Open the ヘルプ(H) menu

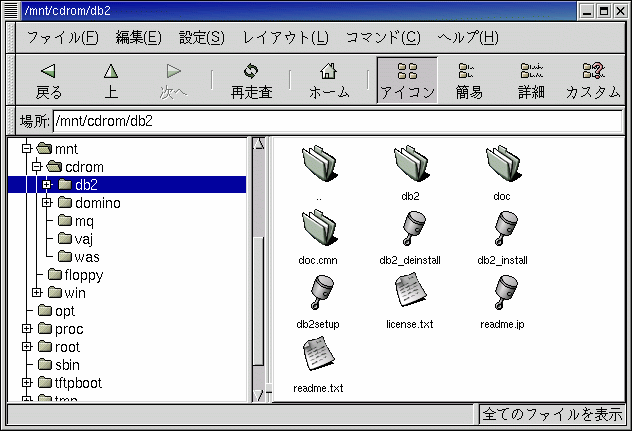[x=468, y=38]
